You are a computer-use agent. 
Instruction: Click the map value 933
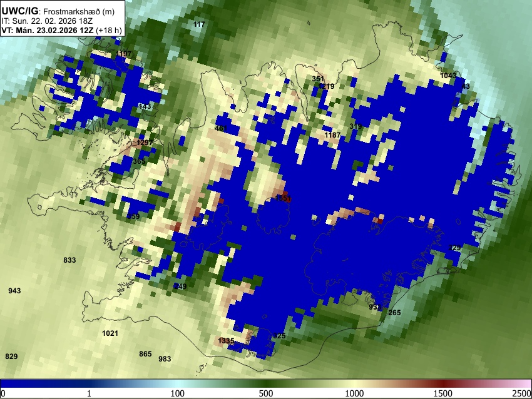coord(375,307)
